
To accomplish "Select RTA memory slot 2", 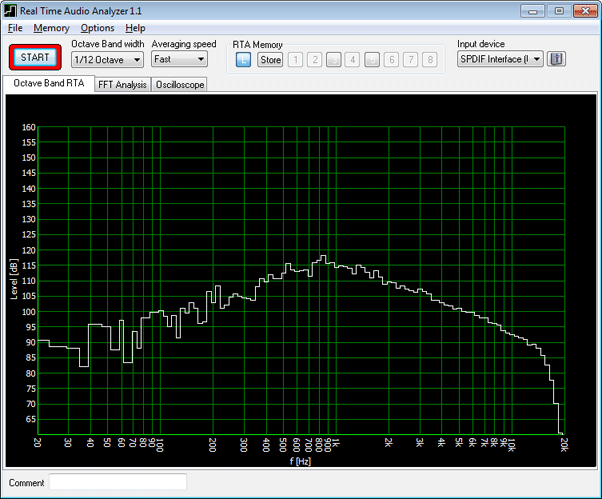I will coord(314,60).
